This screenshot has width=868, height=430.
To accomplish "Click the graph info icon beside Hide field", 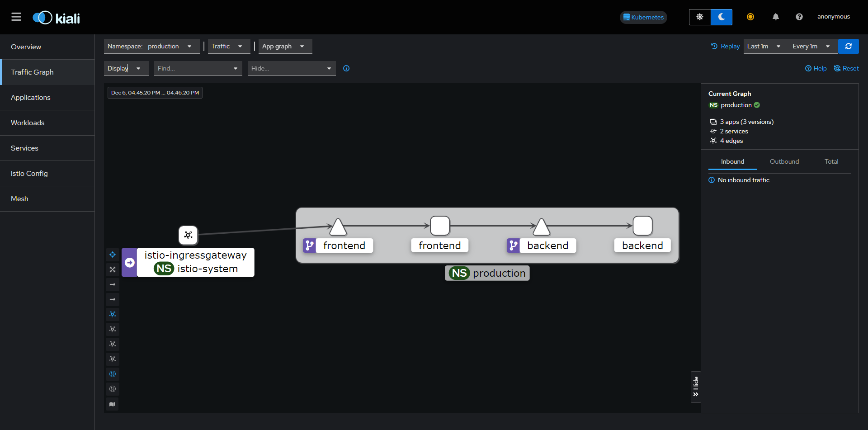I will tap(346, 68).
